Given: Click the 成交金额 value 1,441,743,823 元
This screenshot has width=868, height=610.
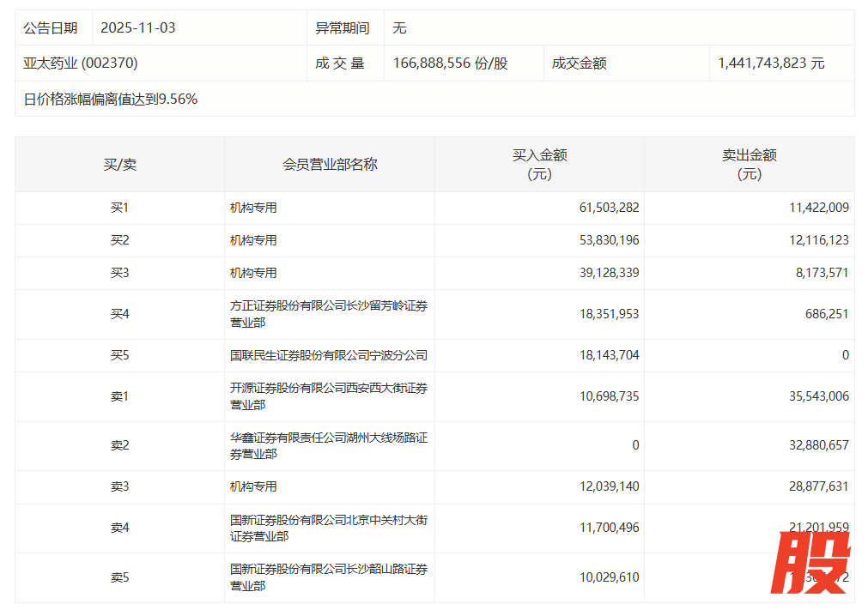Looking at the screenshot, I should 769,63.
